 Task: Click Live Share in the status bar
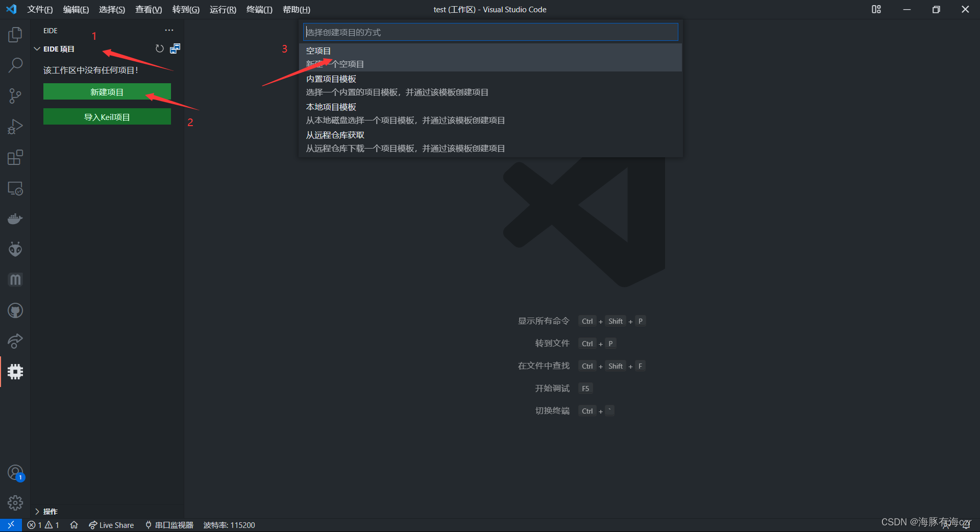pyautogui.click(x=111, y=525)
